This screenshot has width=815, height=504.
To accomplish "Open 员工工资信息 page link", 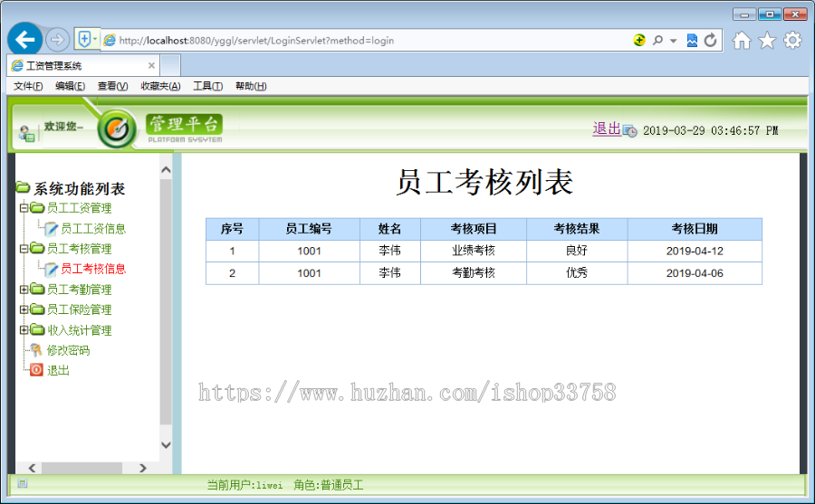I will (93, 229).
